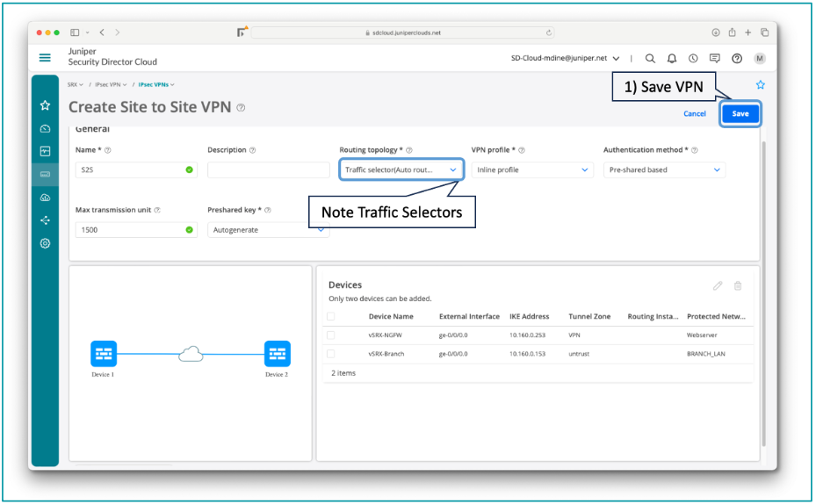The width and height of the screenshot is (816, 504).
Task: Toggle the select-all devices header checkbox
Action: click(x=331, y=316)
